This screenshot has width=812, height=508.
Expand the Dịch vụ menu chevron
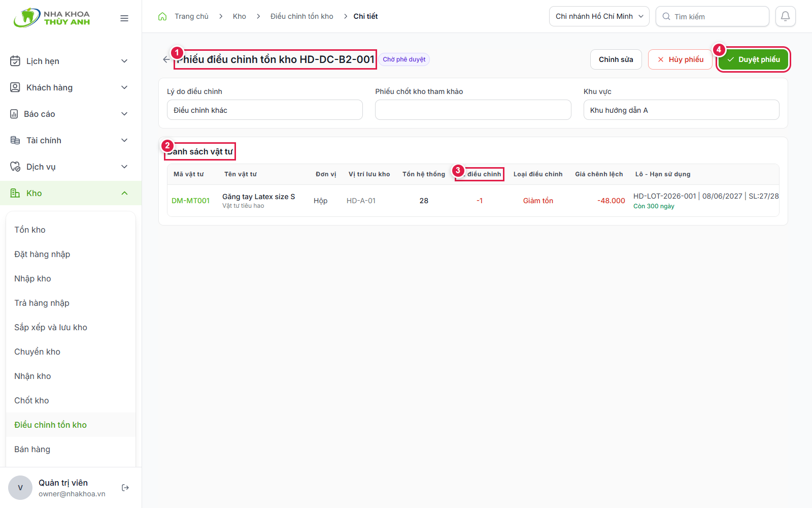(124, 167)
